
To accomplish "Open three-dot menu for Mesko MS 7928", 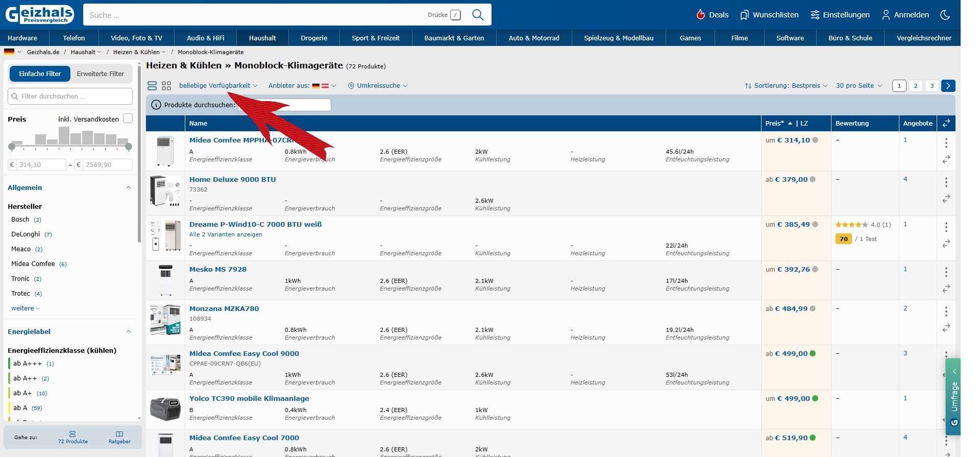I will click(x=946, y=272).
